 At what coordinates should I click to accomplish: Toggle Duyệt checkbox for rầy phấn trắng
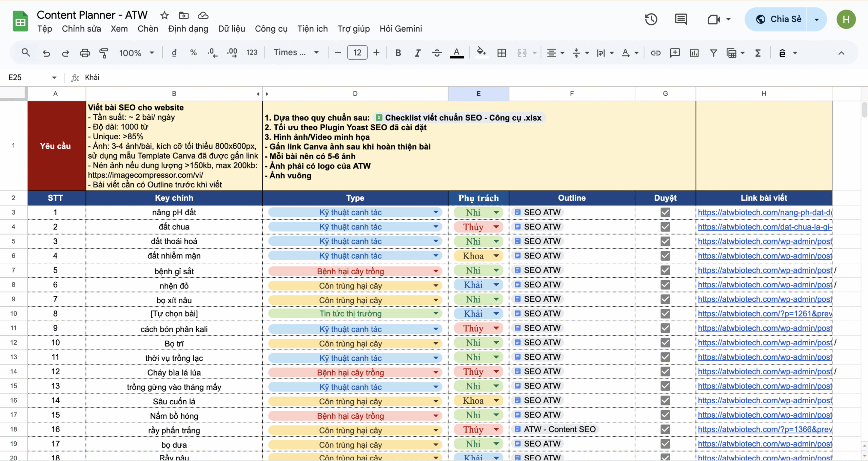pos(665,429)
